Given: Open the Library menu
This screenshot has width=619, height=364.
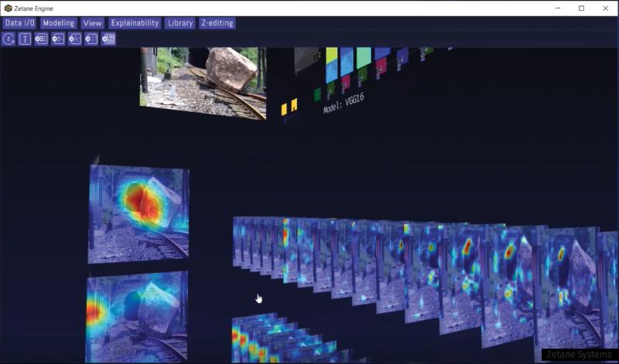Looking at the screenshot, I should point(180,23).
